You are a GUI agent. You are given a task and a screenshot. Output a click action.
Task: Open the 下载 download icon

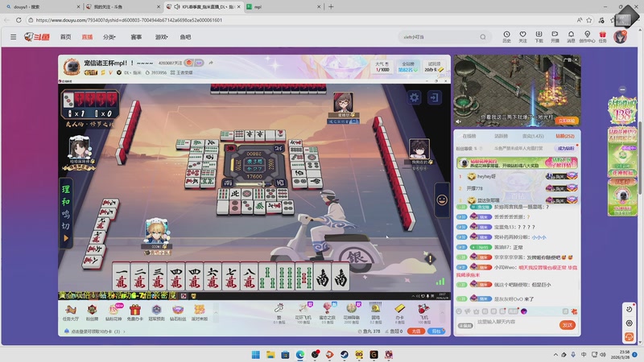click(539, 36)
